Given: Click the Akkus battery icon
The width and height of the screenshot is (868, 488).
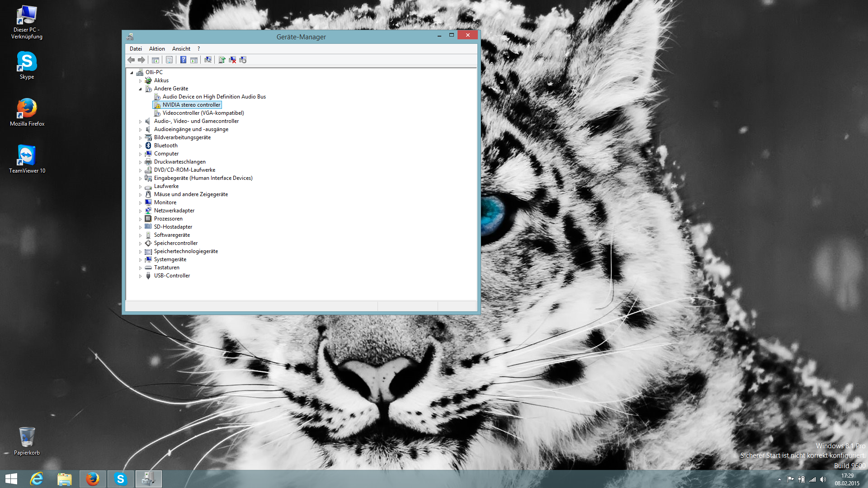Looking at the screenshot, I should pyautogui.click(x=148, y=80).
